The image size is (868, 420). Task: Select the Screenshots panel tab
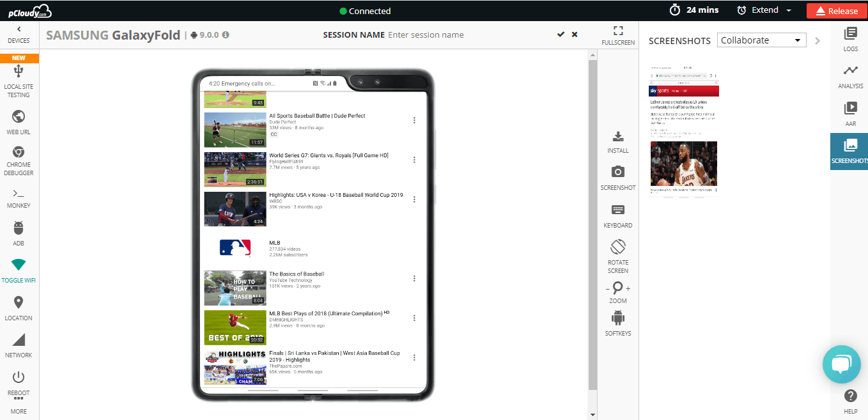coord(850,152)
